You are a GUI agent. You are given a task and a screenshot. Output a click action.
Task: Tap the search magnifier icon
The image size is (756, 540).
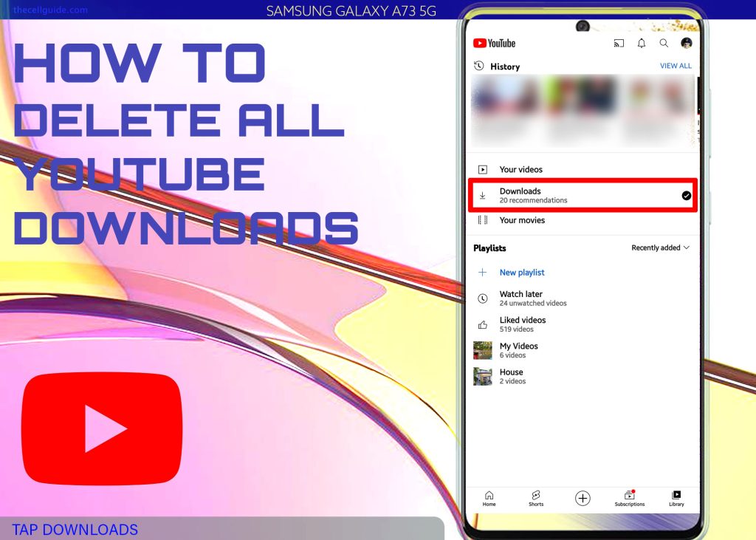click(x=664, y=44)
